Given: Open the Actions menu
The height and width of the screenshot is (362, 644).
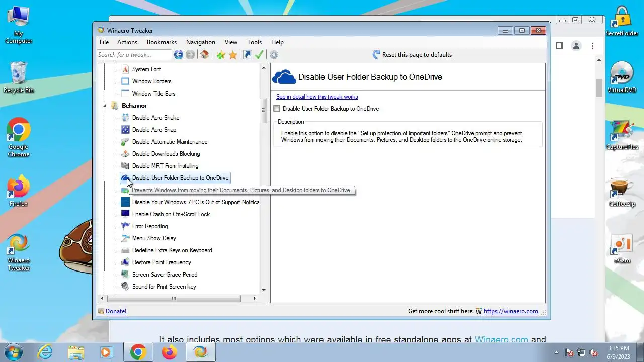Looking at the screenshot, I should (x=127, y=42).
